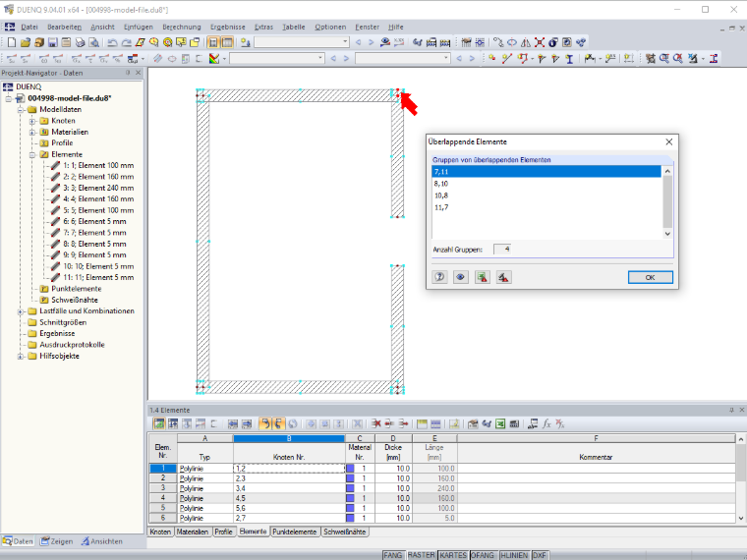Open the Datei menu
This screenshot has width=747, height=560.
click(x=29, y=28)
